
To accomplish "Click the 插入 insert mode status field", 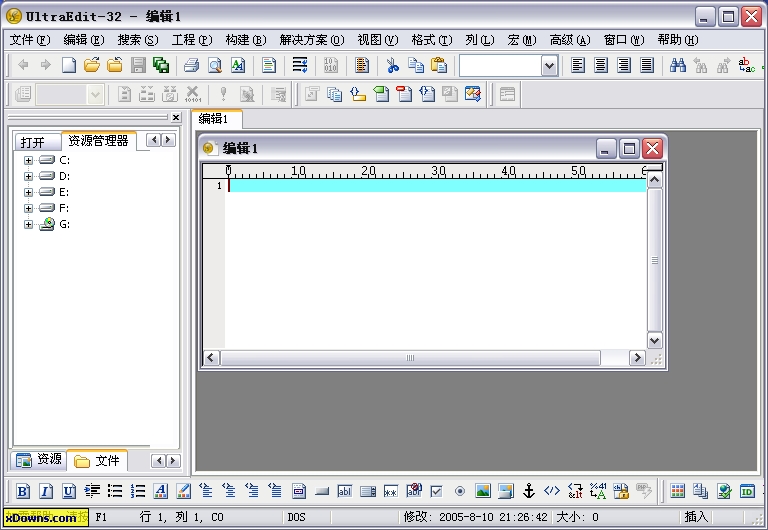I will 696,517.
